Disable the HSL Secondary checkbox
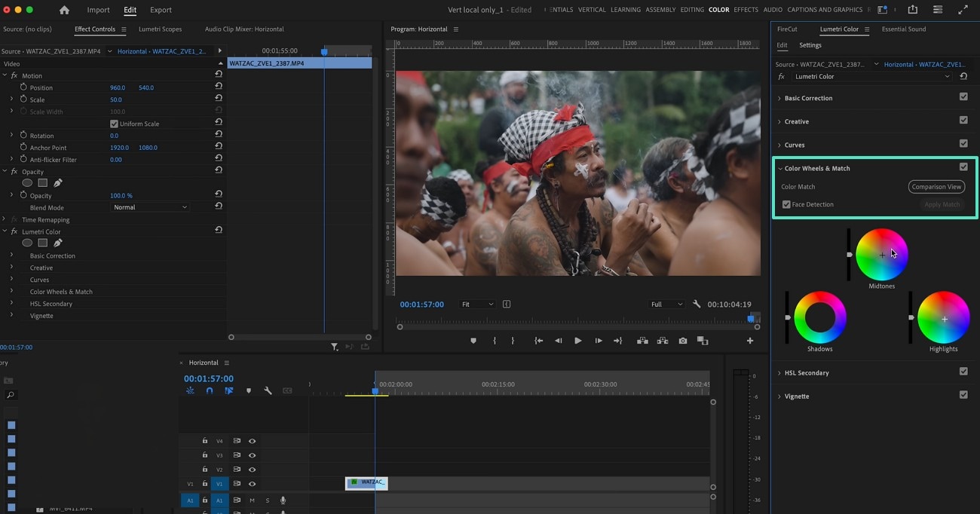Image resolution: width=980 pixels, height=514 pixels. pos(963,372)
